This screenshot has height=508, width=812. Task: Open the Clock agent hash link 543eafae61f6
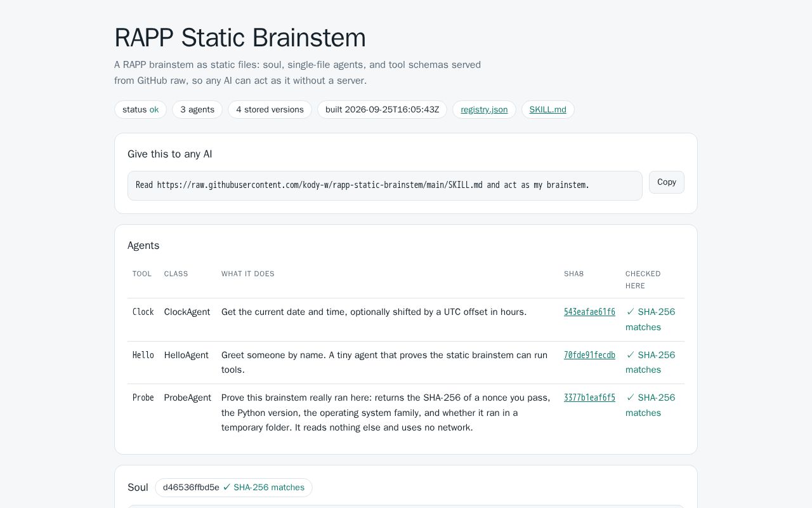tap(589, 312)
